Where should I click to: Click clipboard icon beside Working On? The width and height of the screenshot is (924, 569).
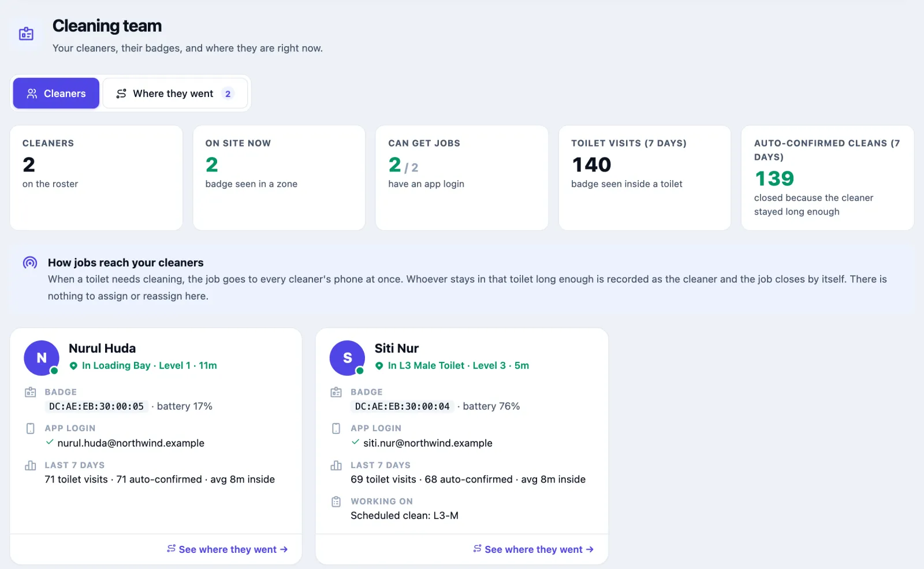tap(336, 501)
